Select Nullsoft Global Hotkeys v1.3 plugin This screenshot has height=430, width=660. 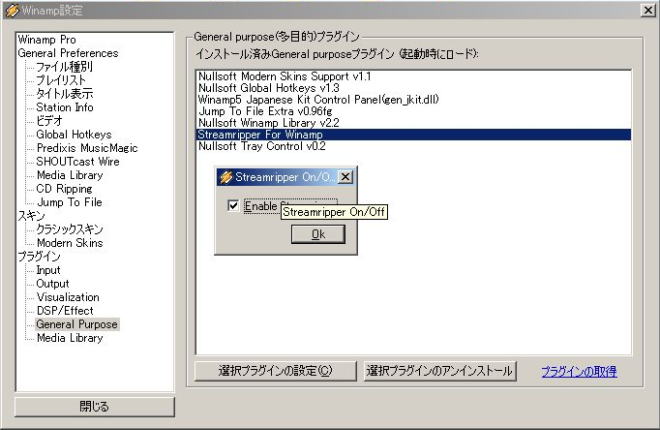tap(414, 88)
